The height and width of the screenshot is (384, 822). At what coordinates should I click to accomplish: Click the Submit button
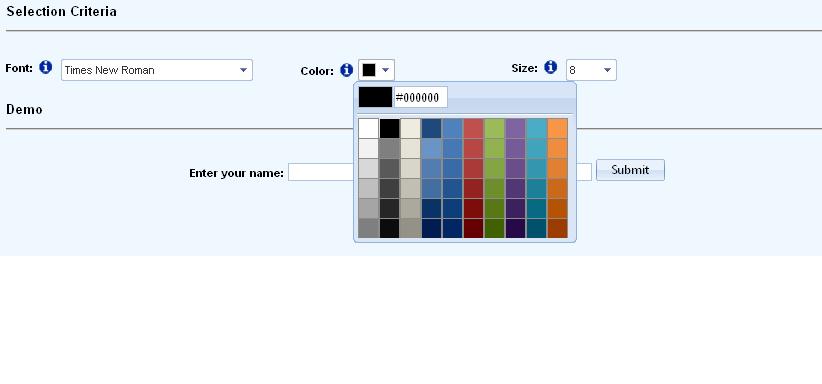tap(630, 170)
